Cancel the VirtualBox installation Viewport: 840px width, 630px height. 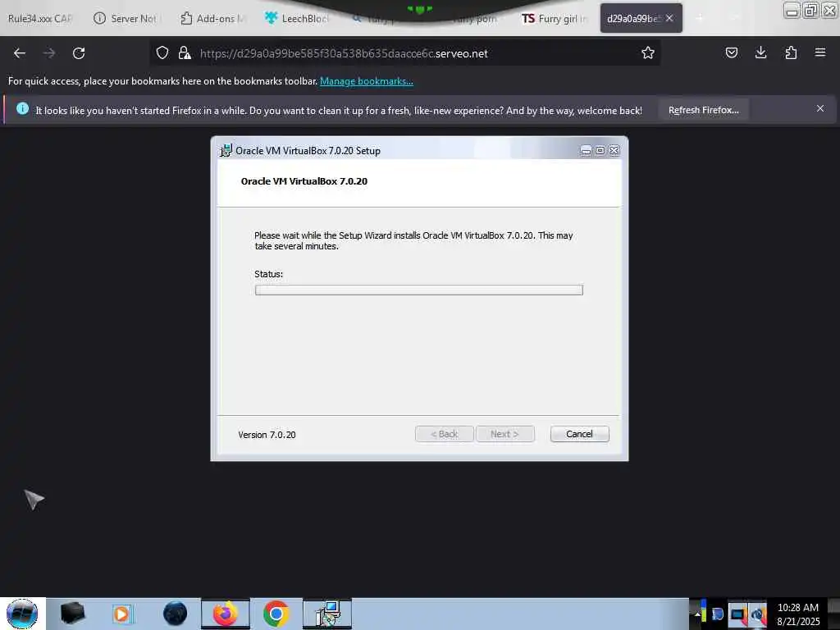[x=580, y=434]
